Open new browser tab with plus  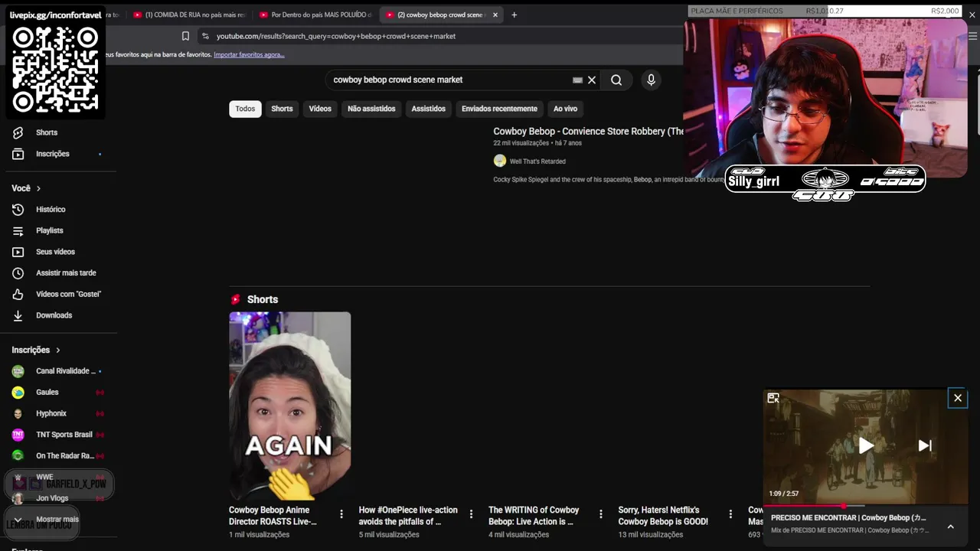pos(514,15)
